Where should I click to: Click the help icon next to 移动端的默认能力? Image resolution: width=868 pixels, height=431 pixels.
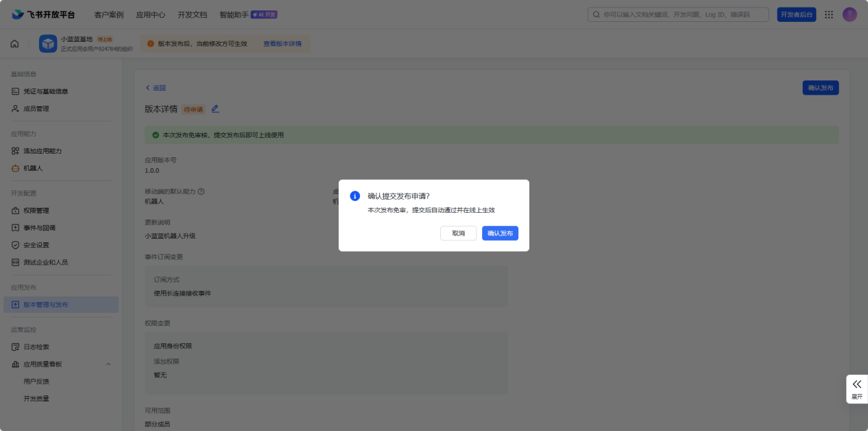tap(202, 191)
